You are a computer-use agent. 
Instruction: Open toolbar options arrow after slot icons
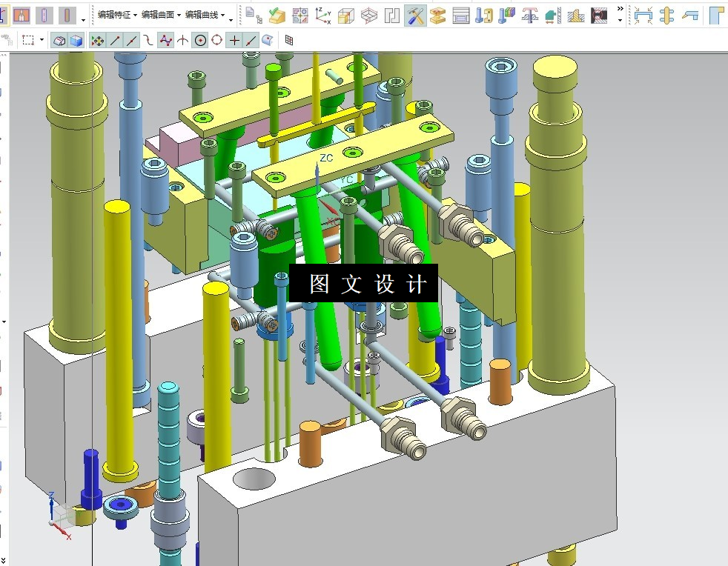click(x=84, y=20)
